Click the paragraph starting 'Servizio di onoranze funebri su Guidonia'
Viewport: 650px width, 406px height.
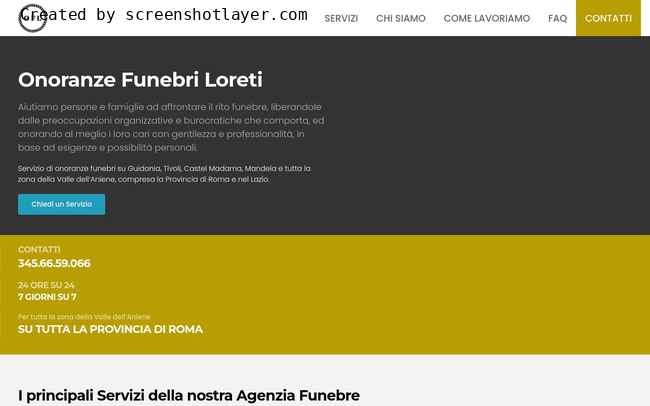click(164, 174)
